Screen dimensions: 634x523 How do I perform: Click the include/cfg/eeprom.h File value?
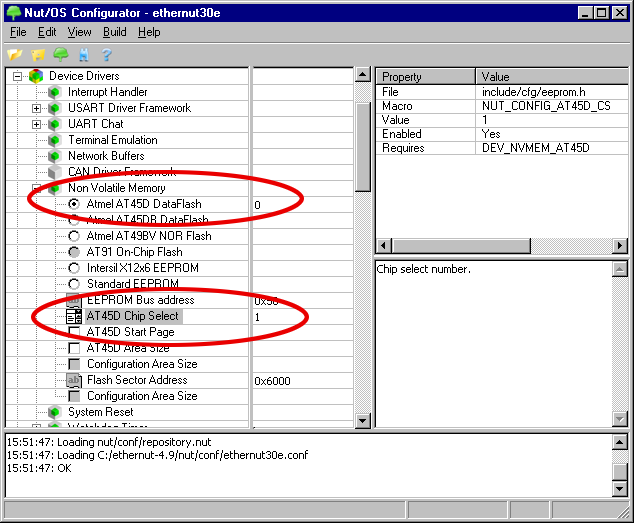click(533, 92)
